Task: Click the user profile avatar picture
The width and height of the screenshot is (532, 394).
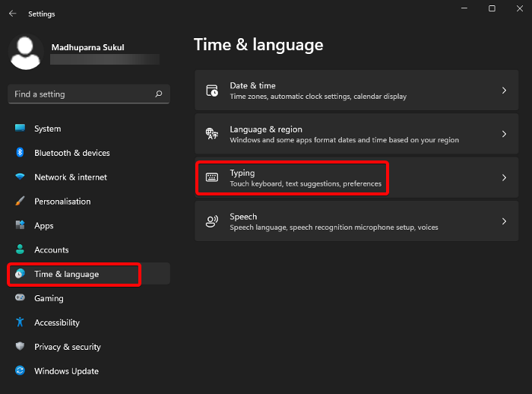Action: tap(27, 52)
